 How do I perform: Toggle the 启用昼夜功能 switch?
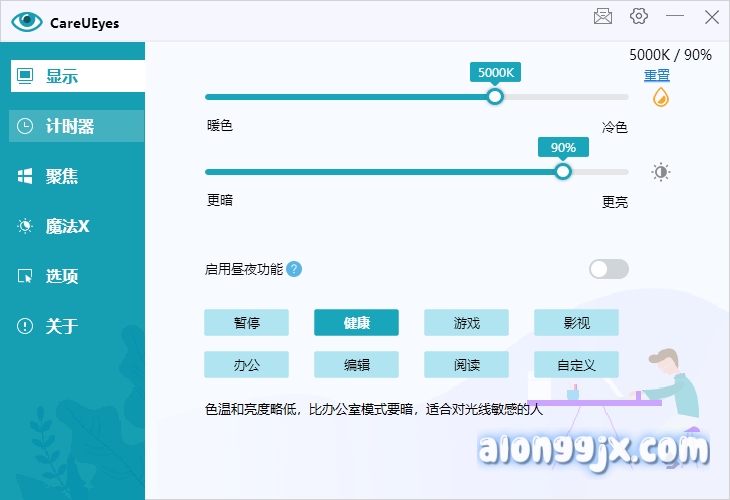click(x=609, y=269)
